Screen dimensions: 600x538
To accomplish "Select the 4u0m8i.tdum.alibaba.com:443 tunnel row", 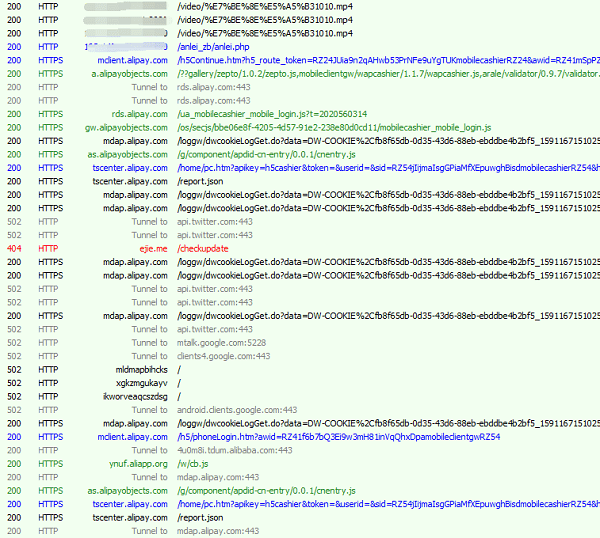I will coord(300,450).
